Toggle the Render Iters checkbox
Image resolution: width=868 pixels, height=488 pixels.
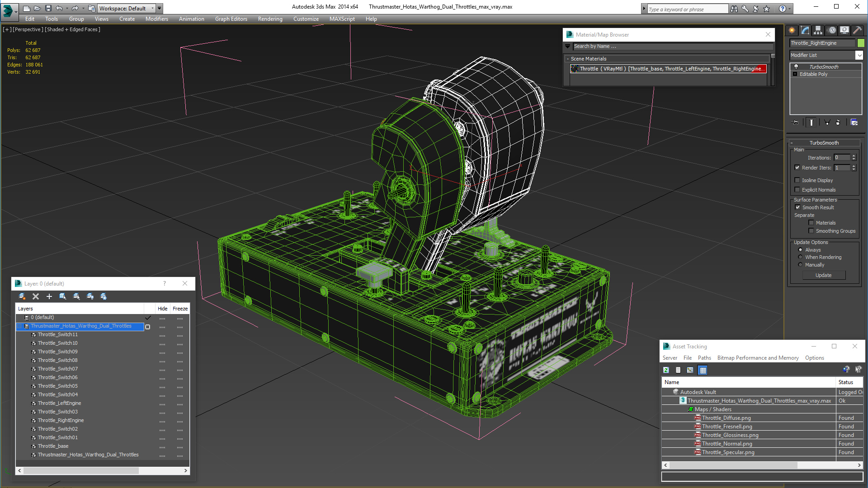coord(797,168)
